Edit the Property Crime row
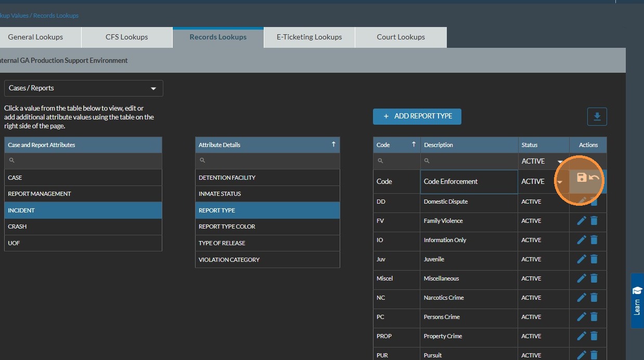644x360 pixels. (582, 336)
